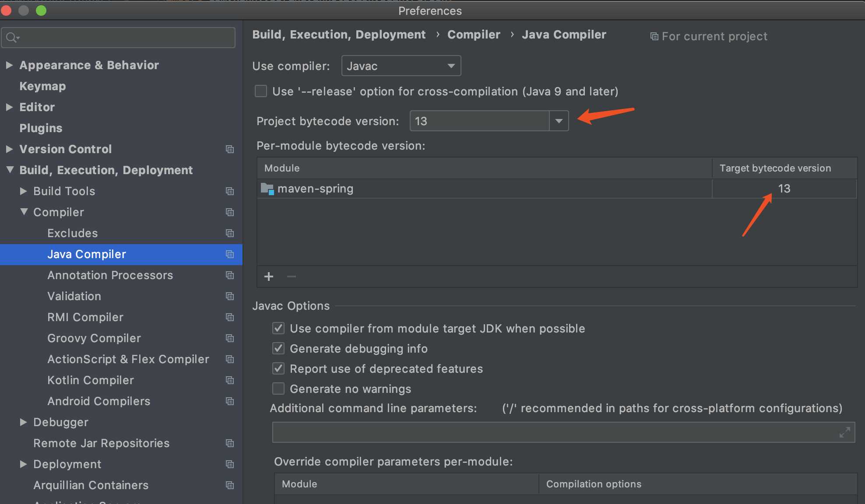This screenshot has height=504, width=865.
Task: Expand the command line parameters field
Action: 845,432
